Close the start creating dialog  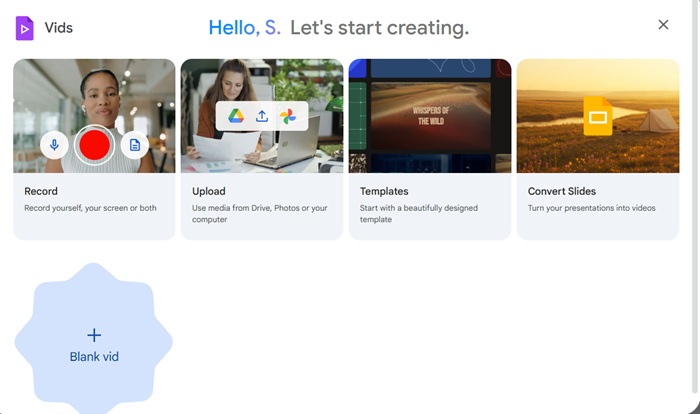[663, 25]
